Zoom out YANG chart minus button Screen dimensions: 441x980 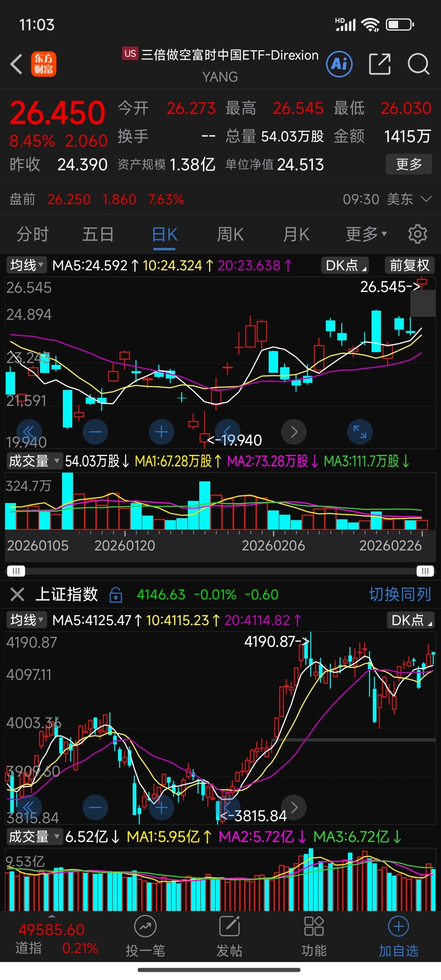(x=95, y=432)
